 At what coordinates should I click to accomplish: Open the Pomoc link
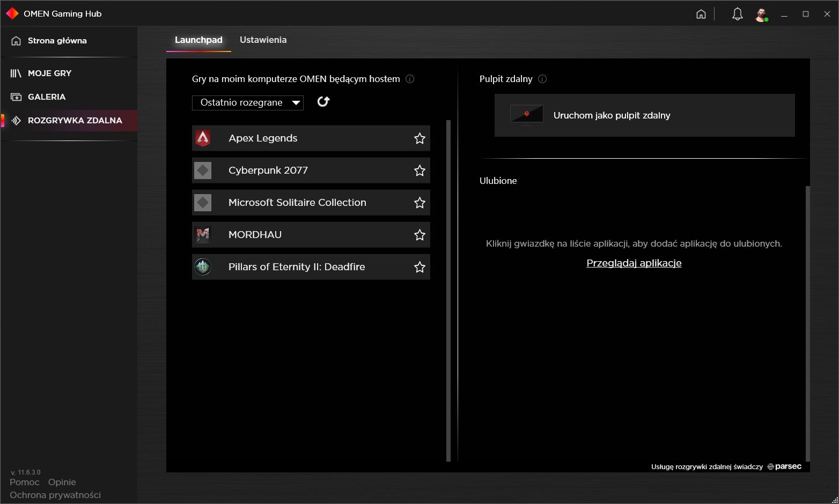[25, 482]
